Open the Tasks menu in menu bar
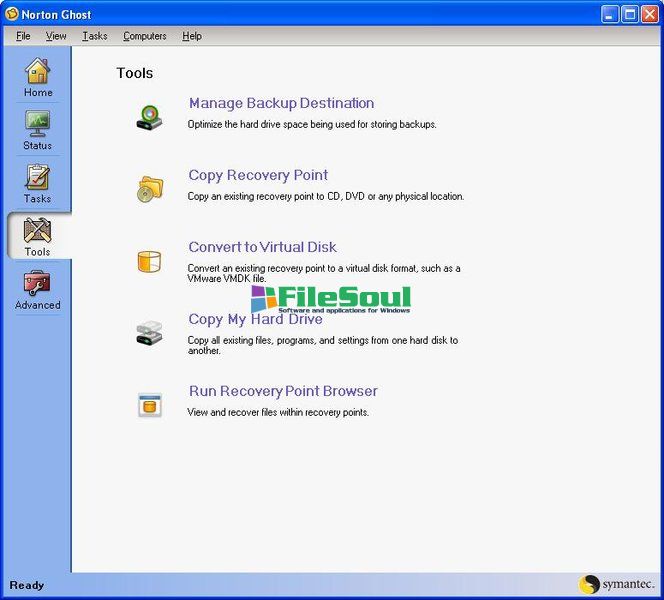Screen dimensions: 664x600 tap(95, 36)
